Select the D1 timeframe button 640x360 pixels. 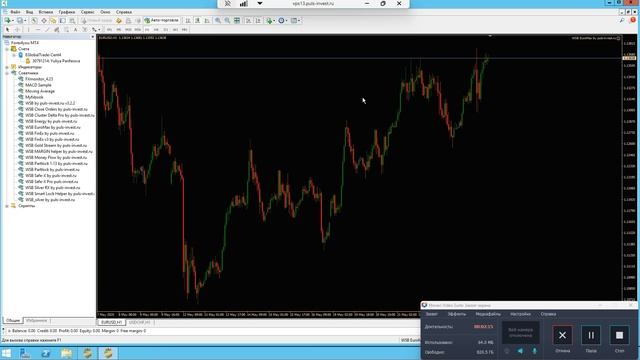click(166, 30)
